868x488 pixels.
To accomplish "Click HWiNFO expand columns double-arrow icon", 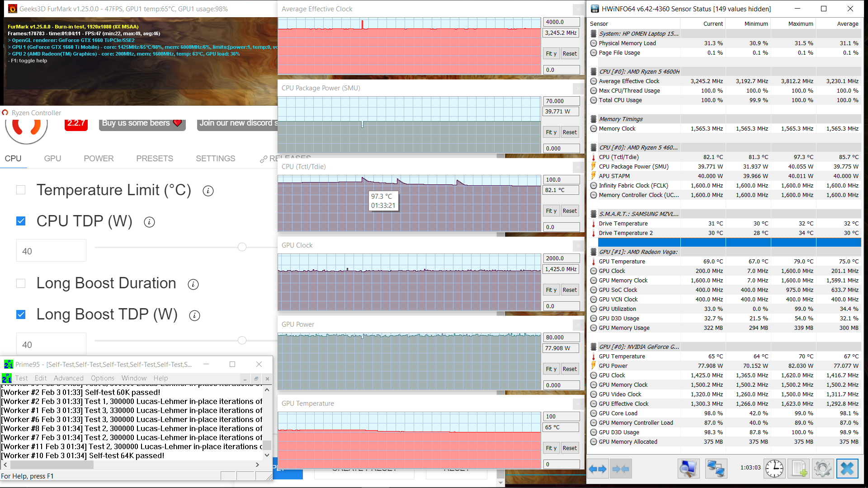I will [598, 469].
